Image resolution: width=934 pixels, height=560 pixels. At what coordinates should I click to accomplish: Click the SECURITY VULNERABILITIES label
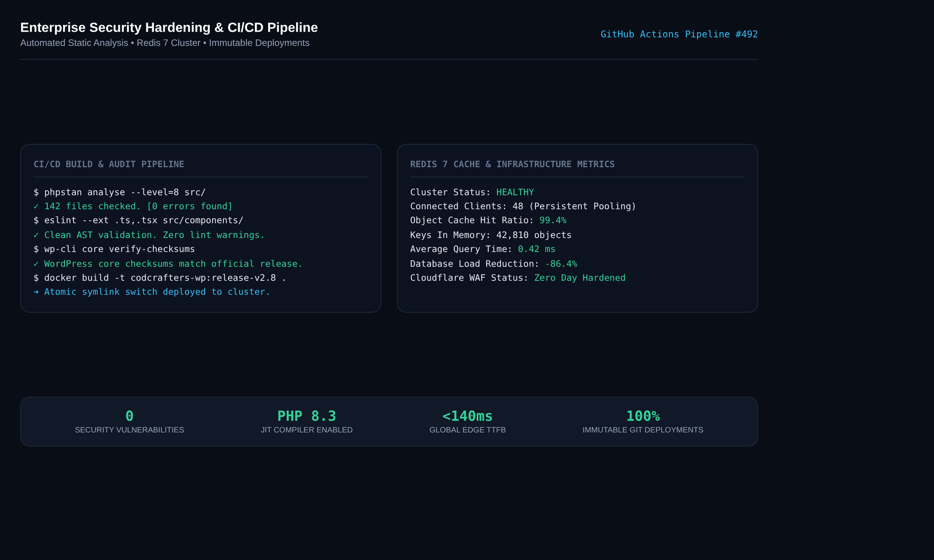pyautogui.click(x=129, y=430)
